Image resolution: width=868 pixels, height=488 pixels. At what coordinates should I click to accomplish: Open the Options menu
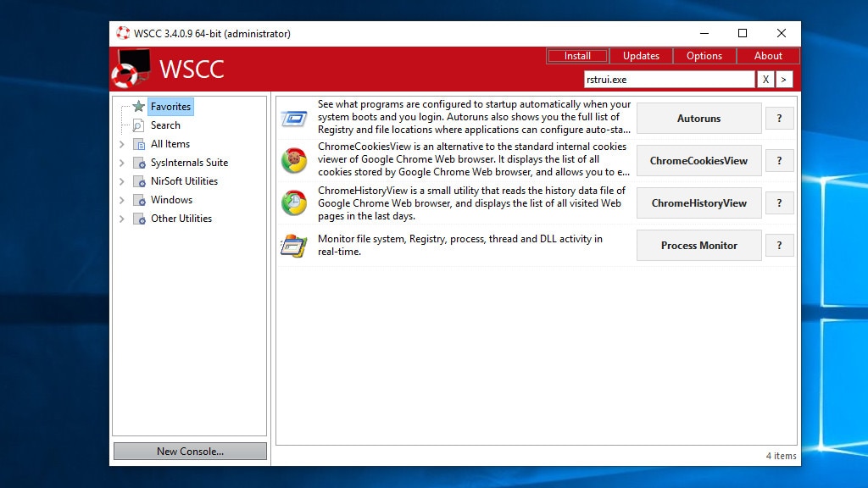704,55
